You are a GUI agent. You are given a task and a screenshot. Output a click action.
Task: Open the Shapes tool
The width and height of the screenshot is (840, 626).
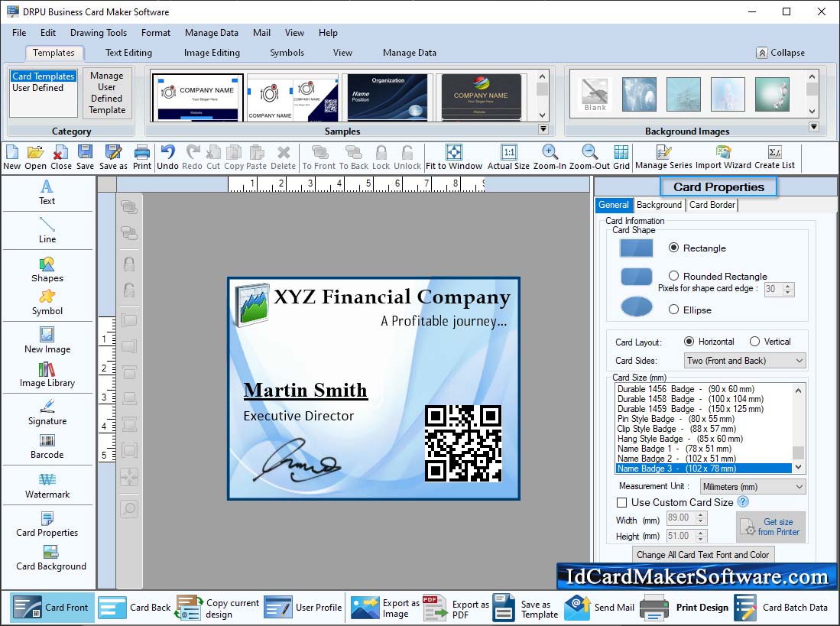[47, 270]
